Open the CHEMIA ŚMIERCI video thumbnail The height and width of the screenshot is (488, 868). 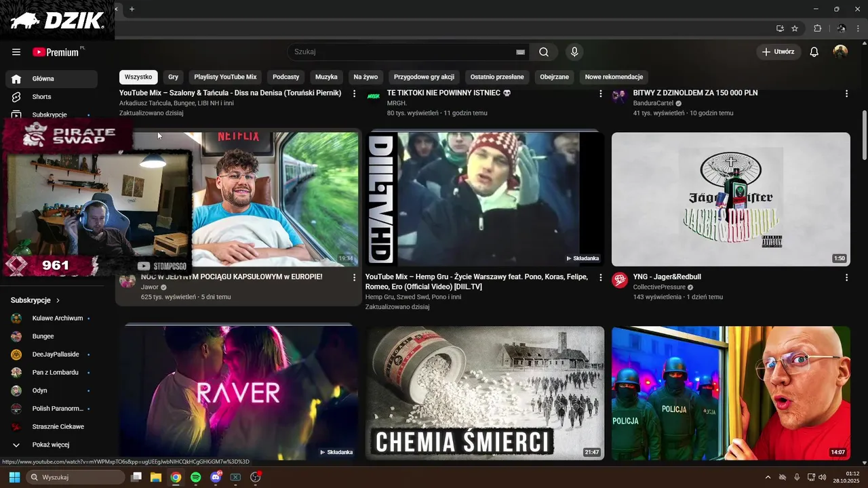[x=485, y=393]
